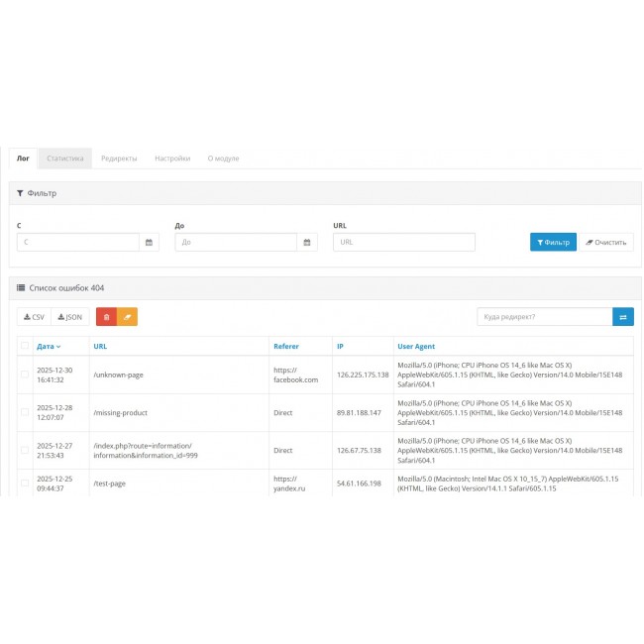The height and width of the screenshot is (644, 644).
Task: Open calendar picker for the 'С' date field
Action: (149, 242)
